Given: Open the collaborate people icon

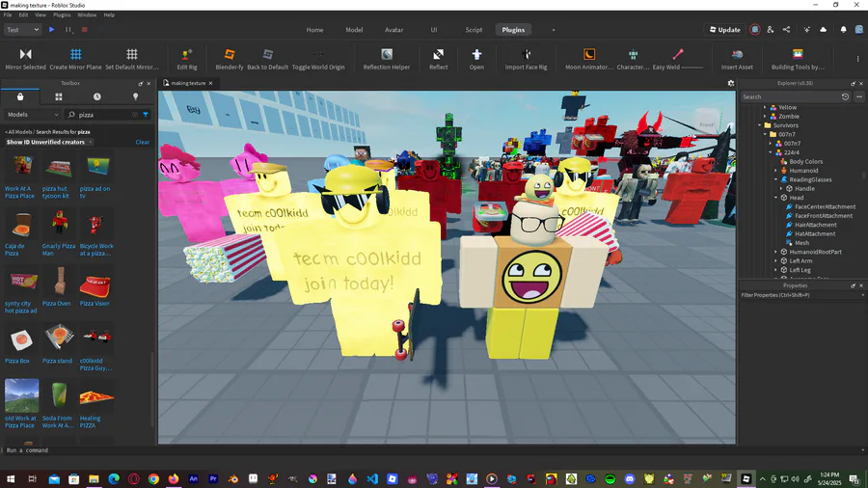Looking at the screenshot, I should (x=770, y=30).
